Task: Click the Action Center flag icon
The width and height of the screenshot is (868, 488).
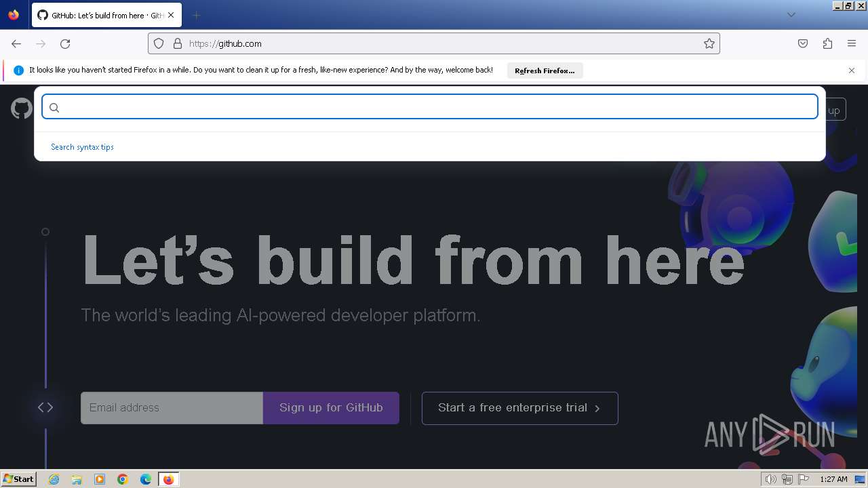Action: coord(804,479)
